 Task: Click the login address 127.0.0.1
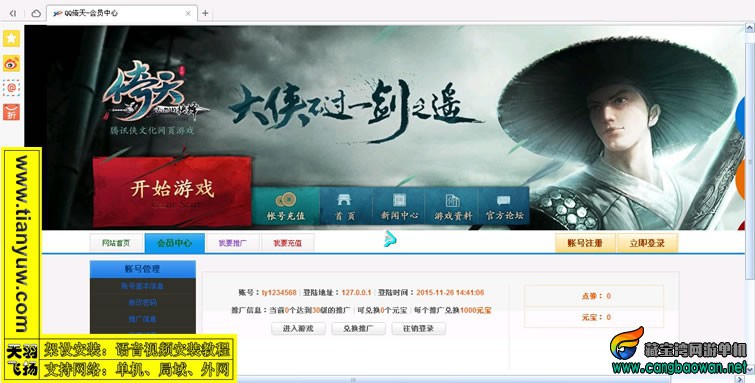coord(356,292)
